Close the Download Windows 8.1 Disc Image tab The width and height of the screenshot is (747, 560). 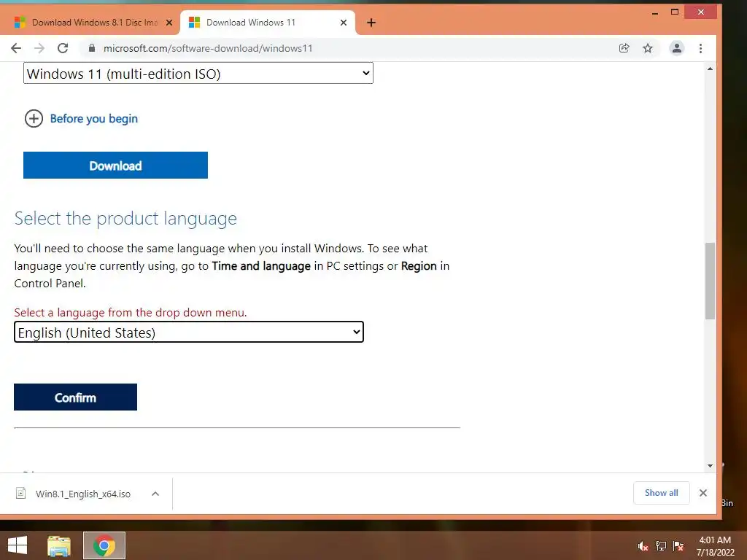point(169,23)
